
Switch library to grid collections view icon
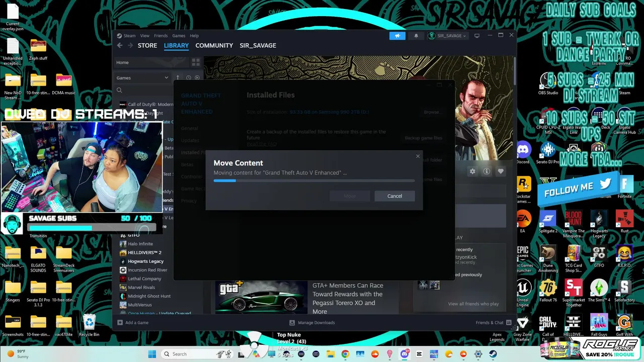click(x=196, y=62)
